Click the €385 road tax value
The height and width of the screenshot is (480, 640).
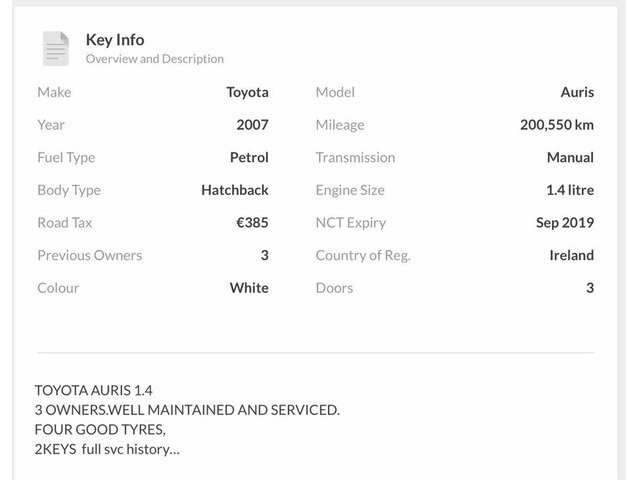tap(252, 222)
